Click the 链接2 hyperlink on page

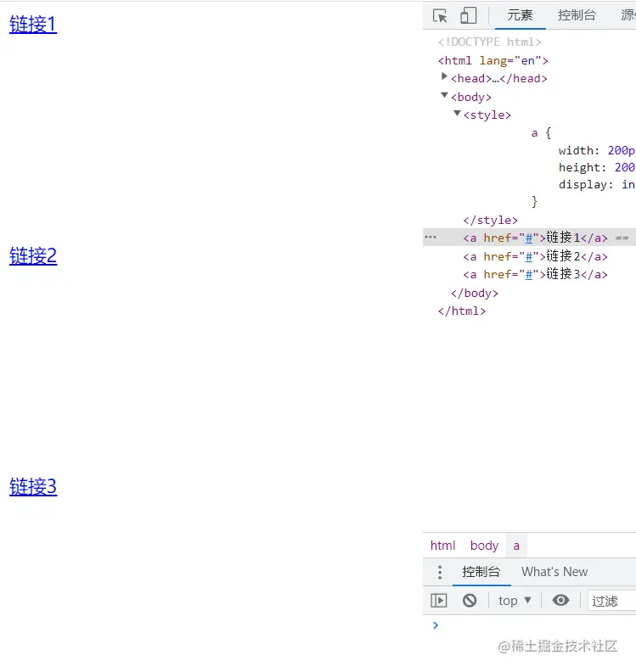(33, 256)
